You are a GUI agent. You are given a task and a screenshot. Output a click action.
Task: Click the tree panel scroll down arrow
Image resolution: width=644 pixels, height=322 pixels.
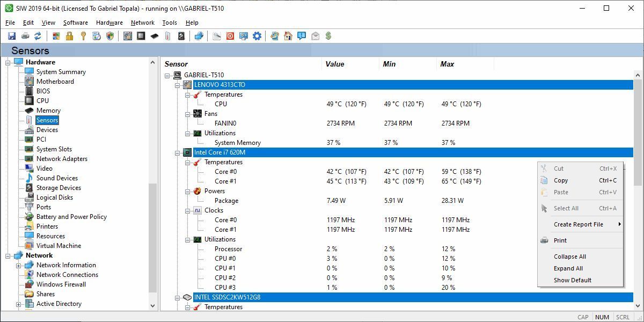tap(153, 305)
